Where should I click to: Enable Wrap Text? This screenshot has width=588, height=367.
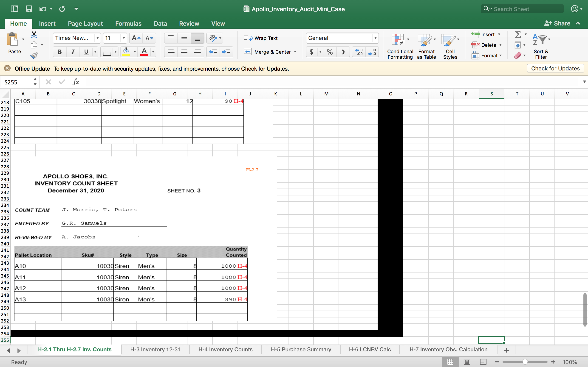click(261, 38)
